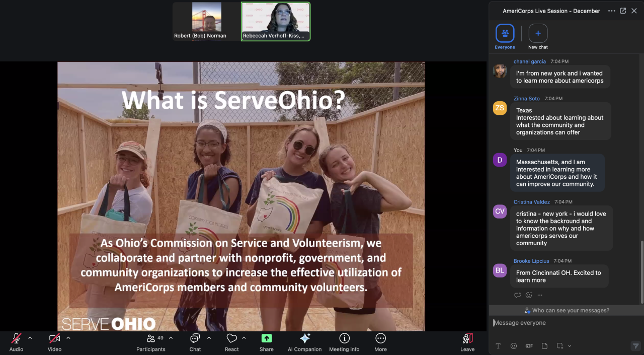Image resolution: width=644 pixels, height=355 pixels.
Task: Open Meeting info
Action: tap(344, 342)
